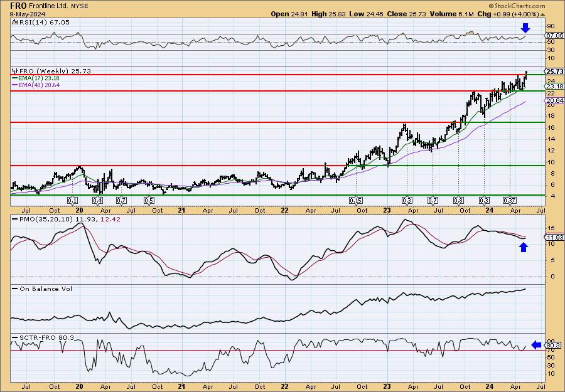
Task: Click the 11.93 PMO tag on right axis
Action: pos(555,238)
